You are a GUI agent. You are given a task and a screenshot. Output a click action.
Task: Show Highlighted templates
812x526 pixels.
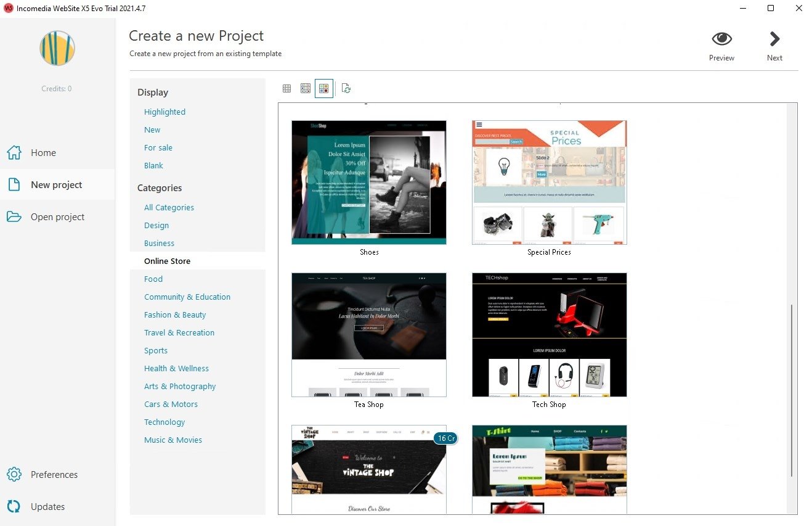click(x=164, y=112)
